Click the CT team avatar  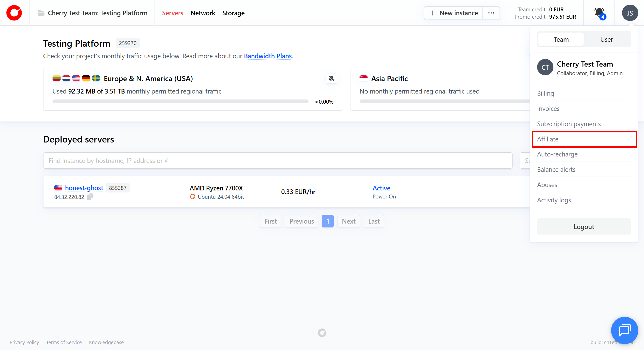[x=545, y=67]
